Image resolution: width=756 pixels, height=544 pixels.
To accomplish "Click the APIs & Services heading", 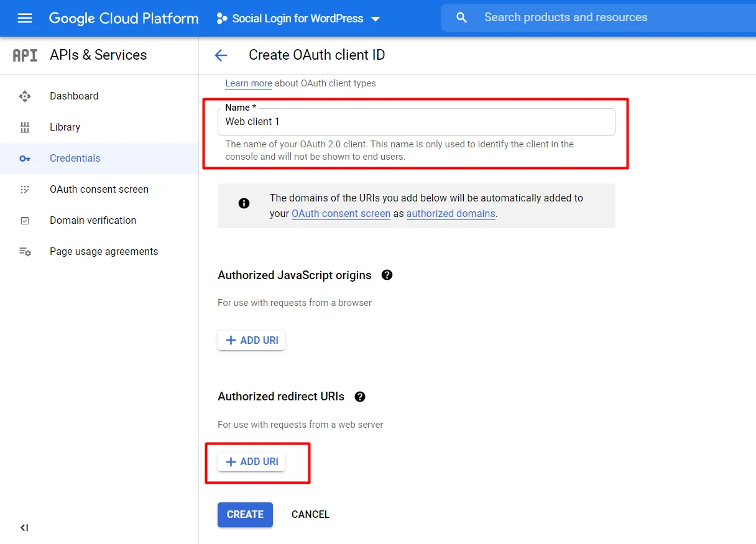I will tap(98, 55).
